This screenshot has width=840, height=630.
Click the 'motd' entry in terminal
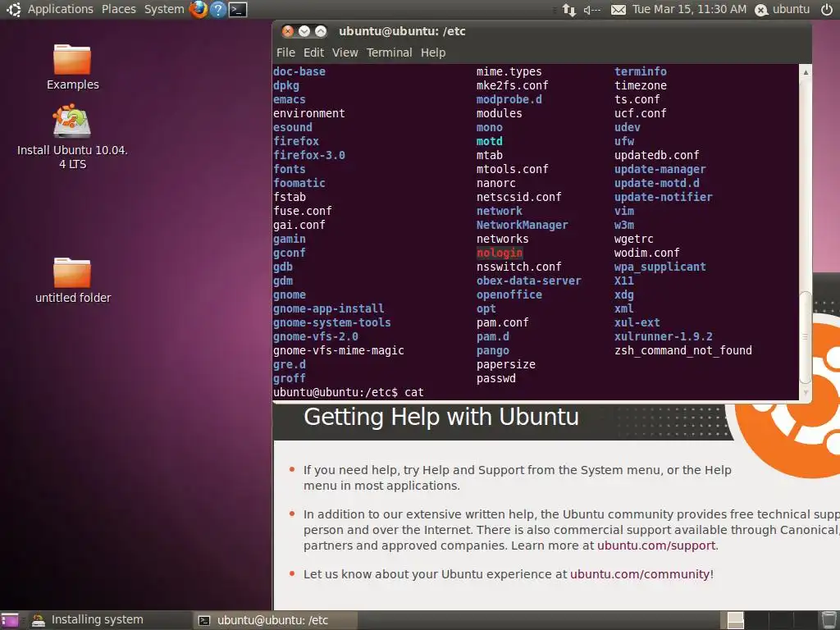point(489,141)
